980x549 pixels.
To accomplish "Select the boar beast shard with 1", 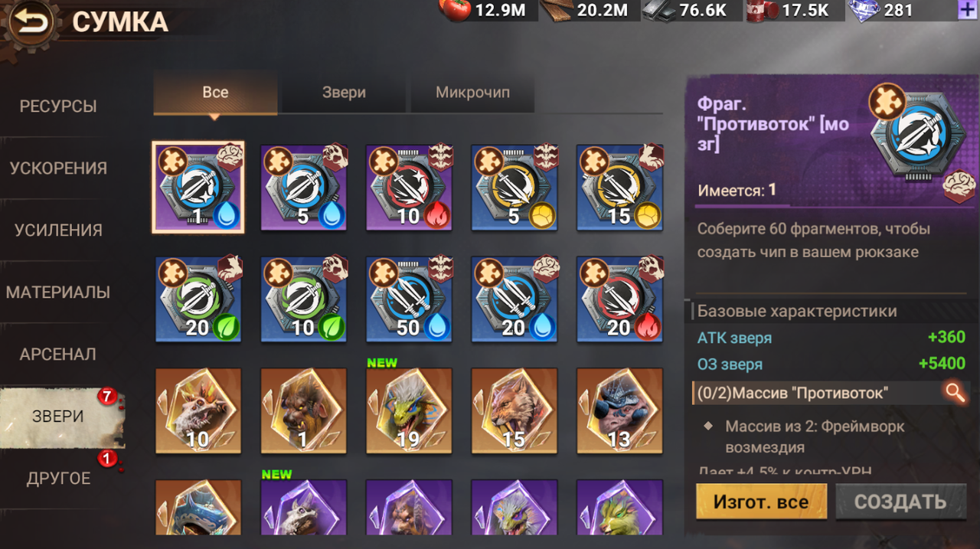I will pyautogui.click(x=304, y=410).
